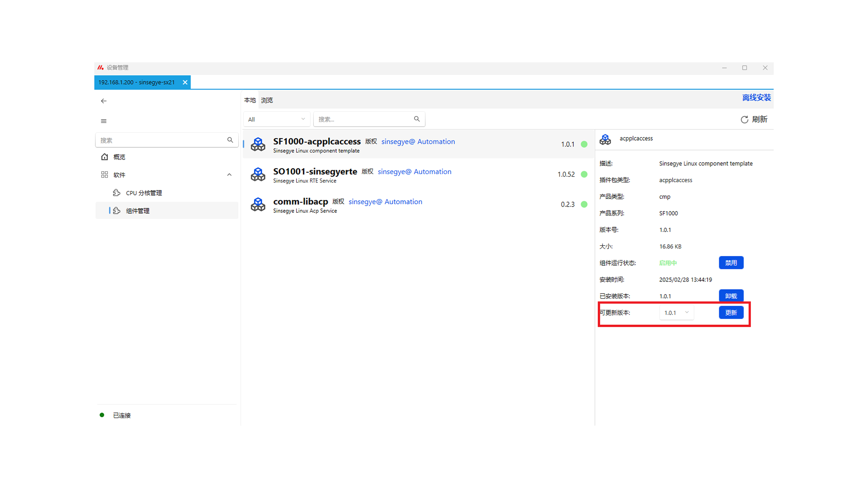Click the search magnifier in component search
The width and height of the screenshot is (868, 488).
click(x=417, y=119)
